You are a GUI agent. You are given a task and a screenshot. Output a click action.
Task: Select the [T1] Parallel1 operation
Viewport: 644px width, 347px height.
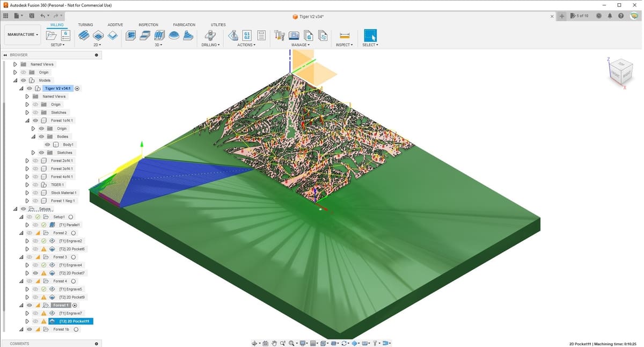click(70, 225)
